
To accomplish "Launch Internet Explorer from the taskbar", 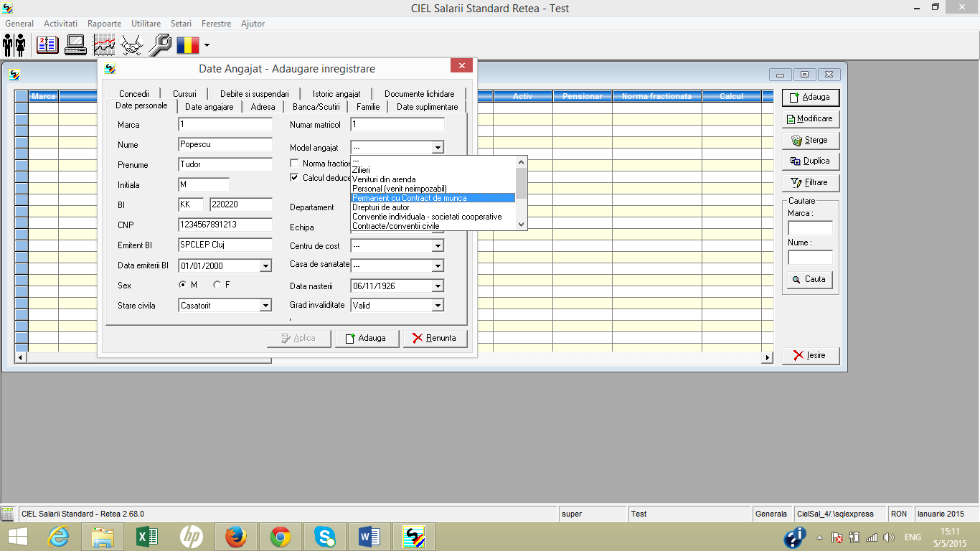I will click(59, 537).
